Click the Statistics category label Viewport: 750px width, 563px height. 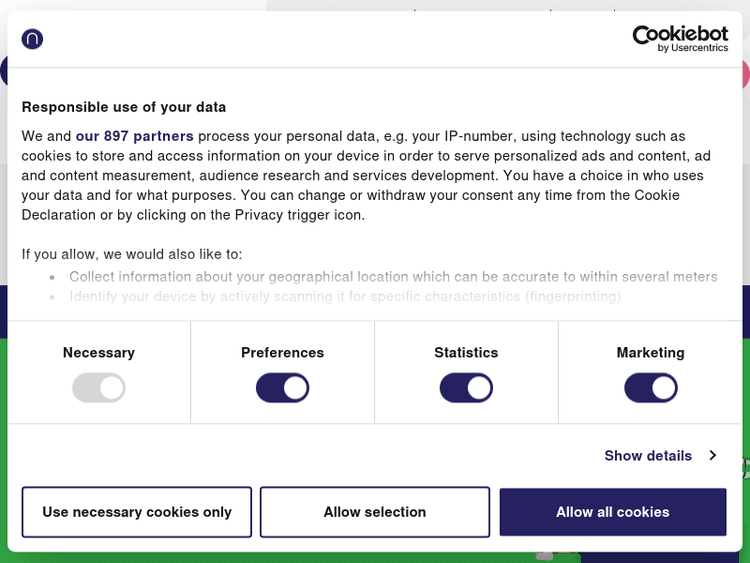[466, 353]
